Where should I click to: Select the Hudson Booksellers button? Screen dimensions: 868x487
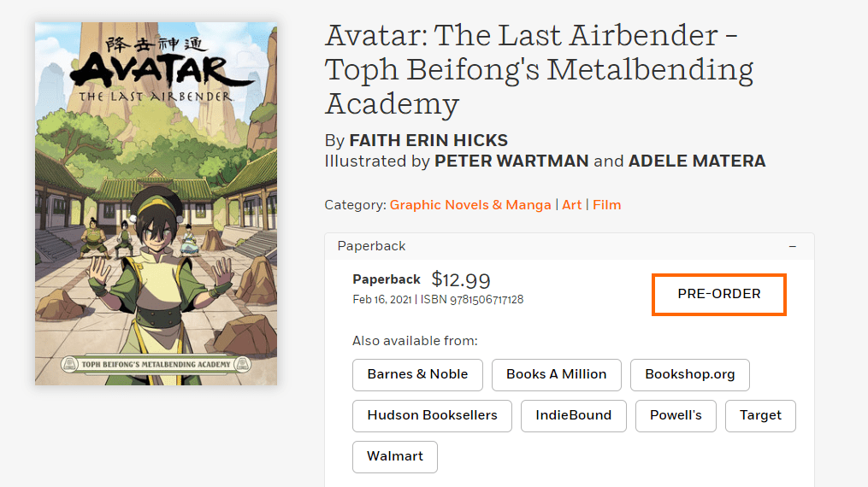(x=432, y=415)
